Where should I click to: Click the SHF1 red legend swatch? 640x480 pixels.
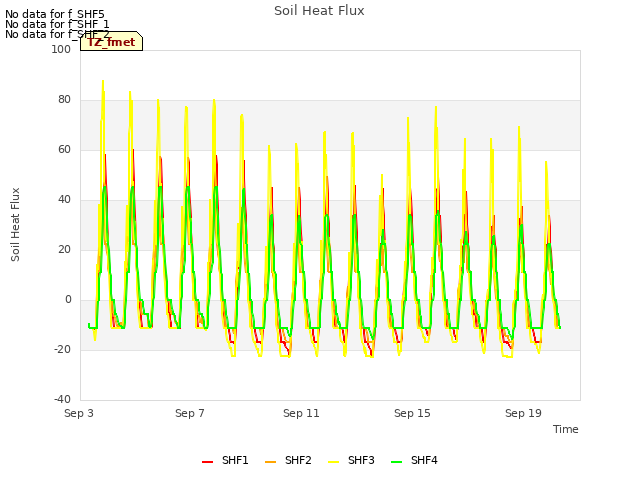click(207, 462)
